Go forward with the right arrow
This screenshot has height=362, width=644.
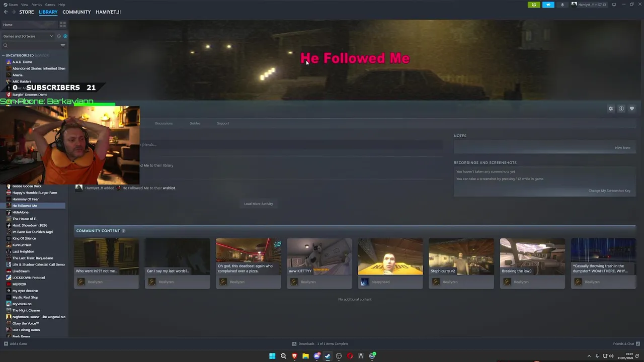click(14, 12)
